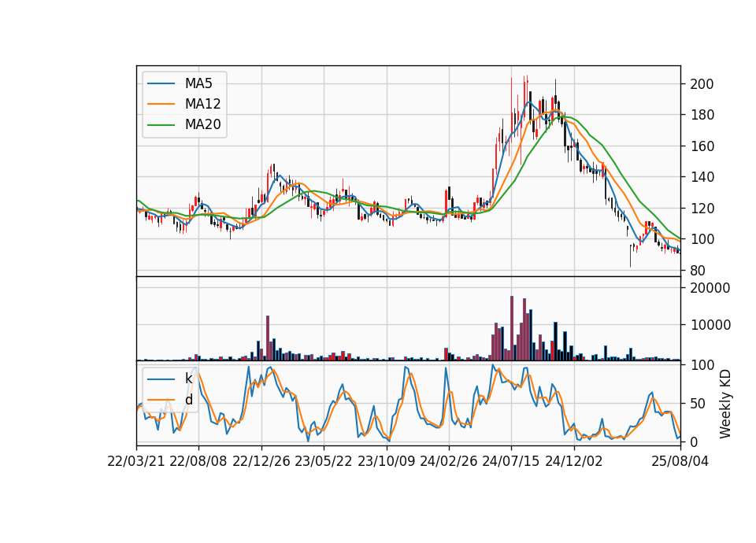756x543 pixels.
Task: Click the orange MA12 legend line sample
Action: [x=161, y=104]
